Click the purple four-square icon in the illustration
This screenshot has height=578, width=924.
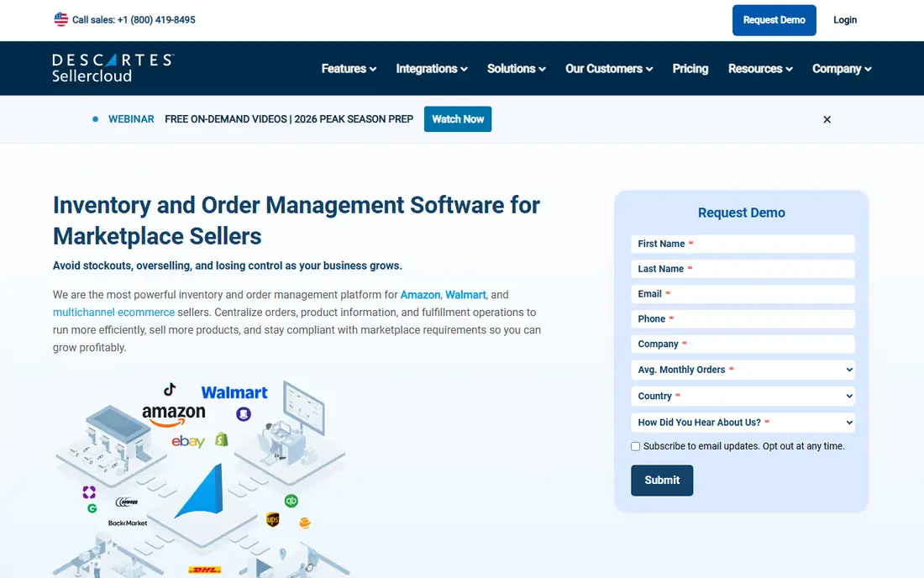tap(89, 492)
